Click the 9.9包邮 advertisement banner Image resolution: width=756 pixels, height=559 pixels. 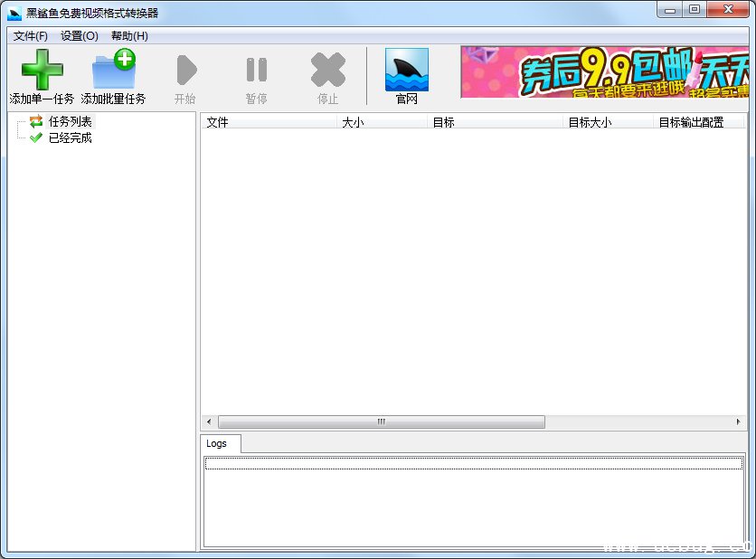click(x=604, y=72)
